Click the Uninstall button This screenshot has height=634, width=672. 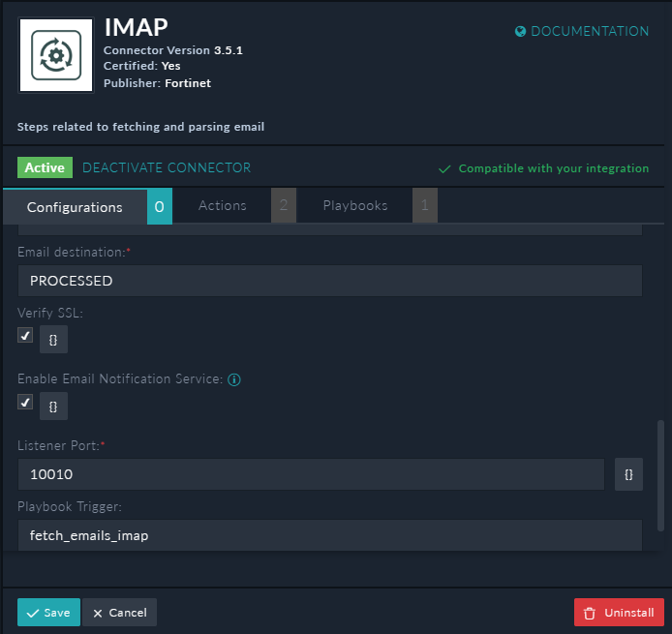tap(619, 612)
